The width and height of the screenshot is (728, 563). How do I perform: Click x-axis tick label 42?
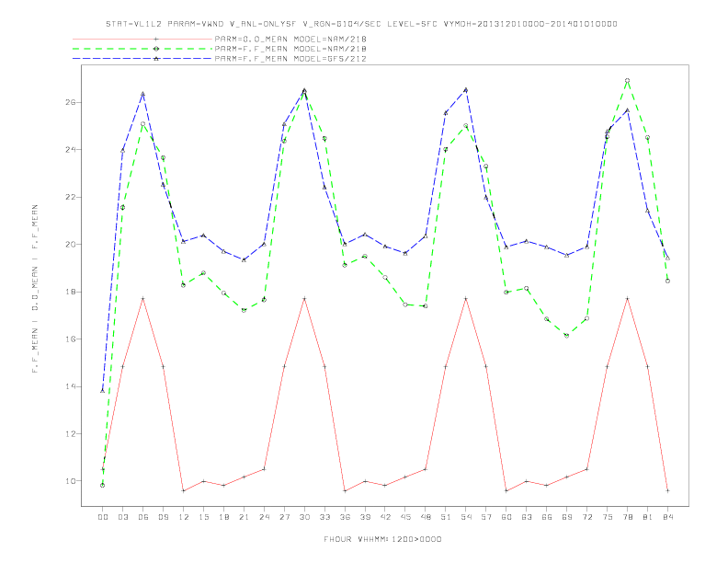385,517
